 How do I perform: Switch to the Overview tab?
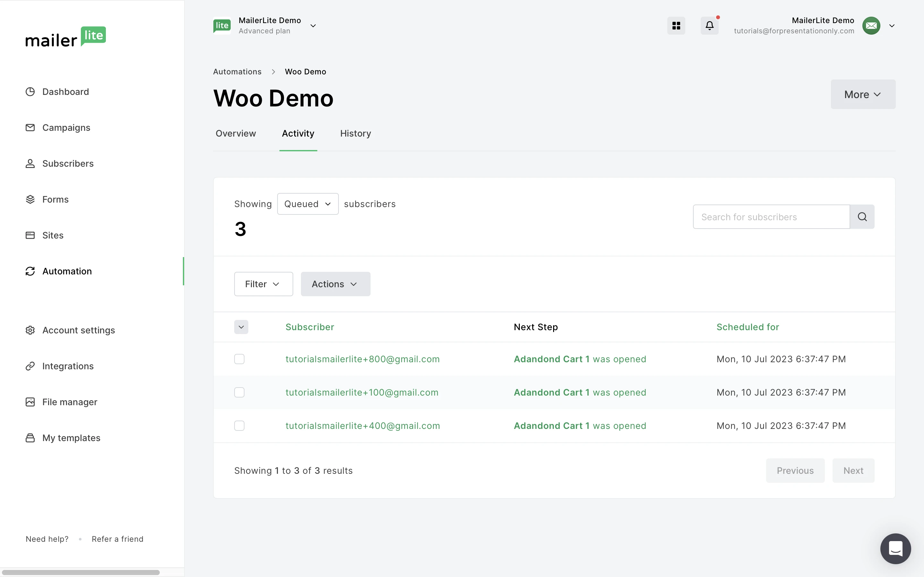pos(235,134)
